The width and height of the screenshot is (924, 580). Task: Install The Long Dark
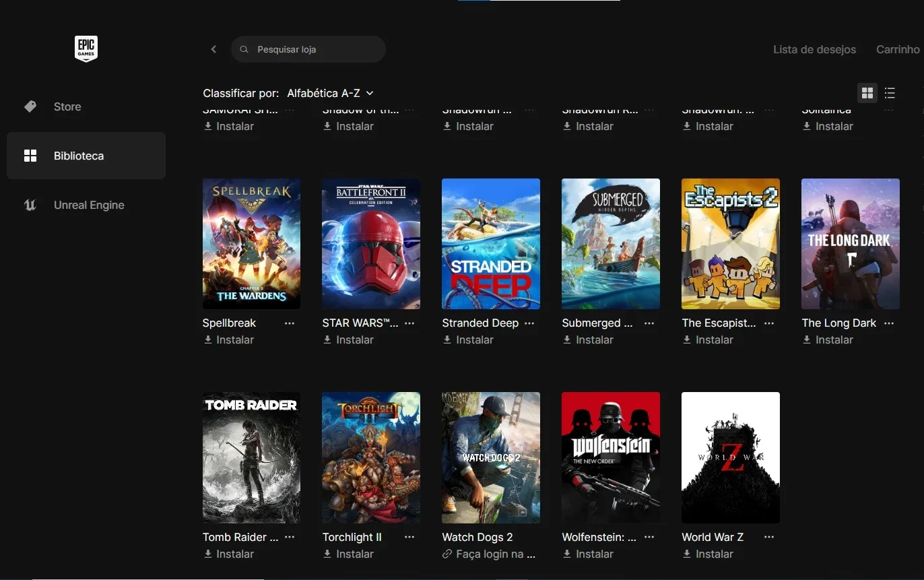pos(828,340)
